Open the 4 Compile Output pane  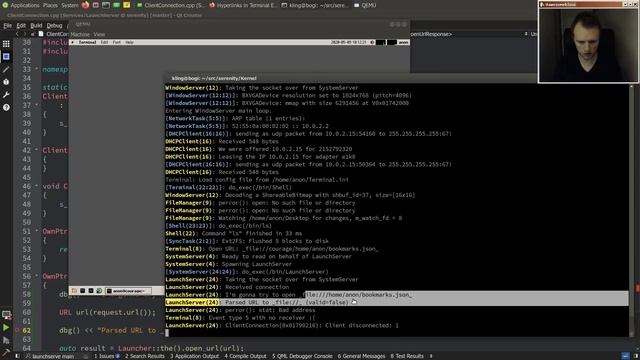tap(245, 356)
